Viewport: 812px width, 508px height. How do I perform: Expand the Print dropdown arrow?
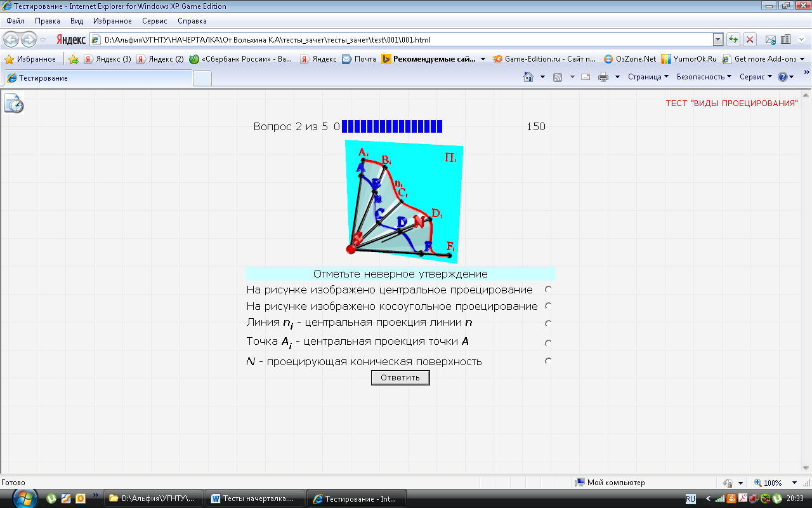point(617,77)
